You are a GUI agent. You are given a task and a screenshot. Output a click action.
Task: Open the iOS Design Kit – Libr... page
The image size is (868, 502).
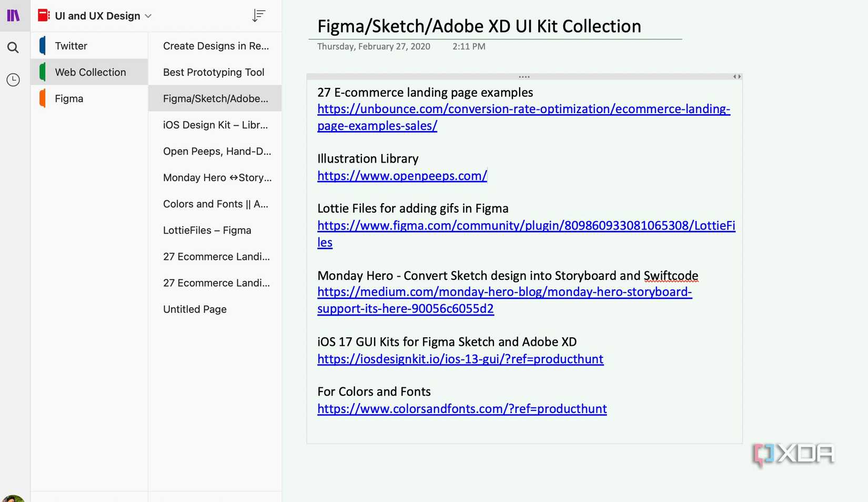coord(215,125)
